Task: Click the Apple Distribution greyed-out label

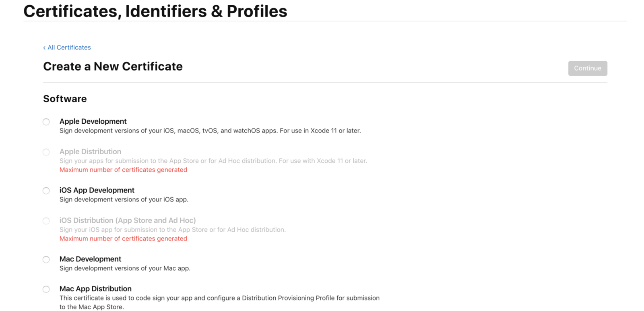Action: [x=90, y=151]
